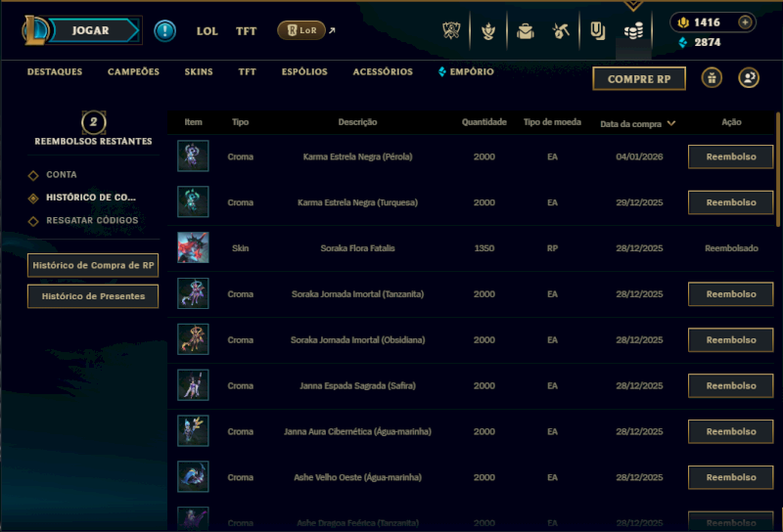This screenshot has height=532, width=783.
Task: Open the blue alert notification icon
Action: (164, 31)
